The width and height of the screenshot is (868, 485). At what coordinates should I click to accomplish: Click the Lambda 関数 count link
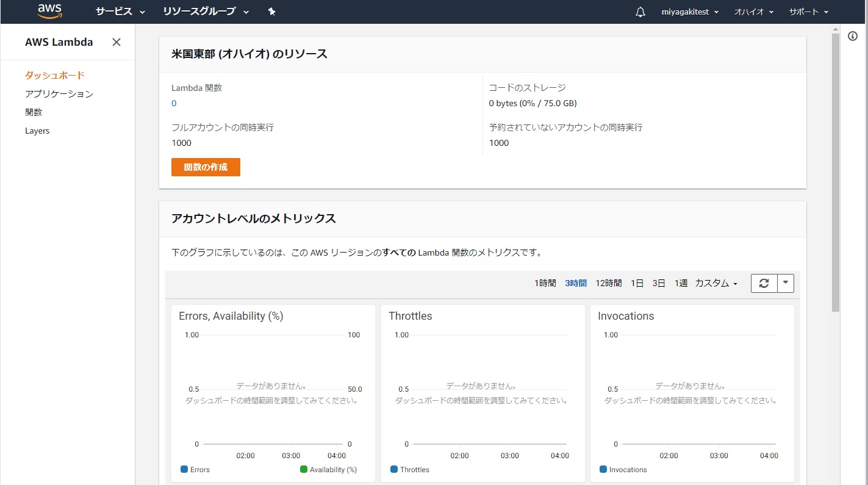(x=174, y=103)
